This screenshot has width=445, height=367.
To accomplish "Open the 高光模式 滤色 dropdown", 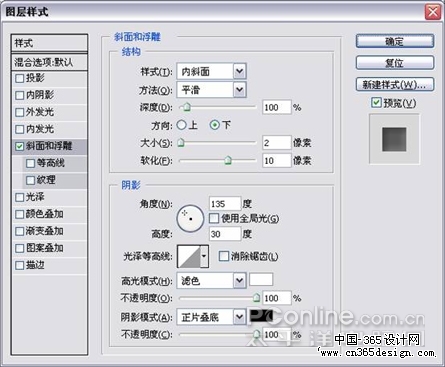I will coord(212,281).
